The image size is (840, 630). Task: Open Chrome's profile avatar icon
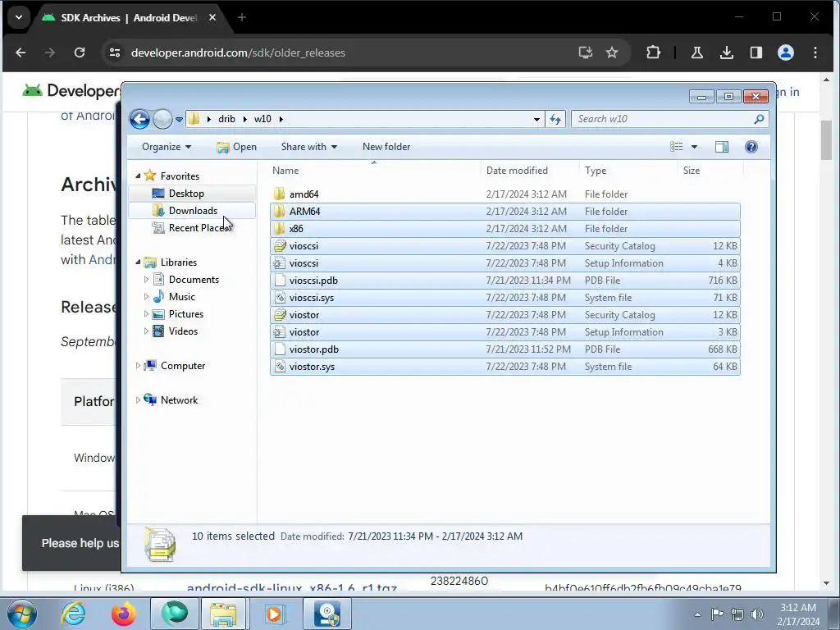click(785, 52)
